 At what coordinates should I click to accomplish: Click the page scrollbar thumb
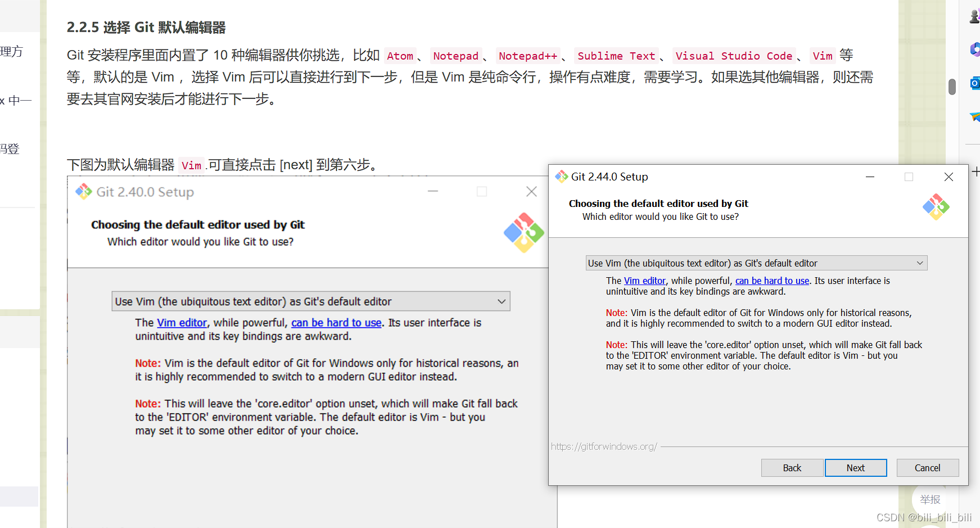pyautogui.click(x=952, y=87)
